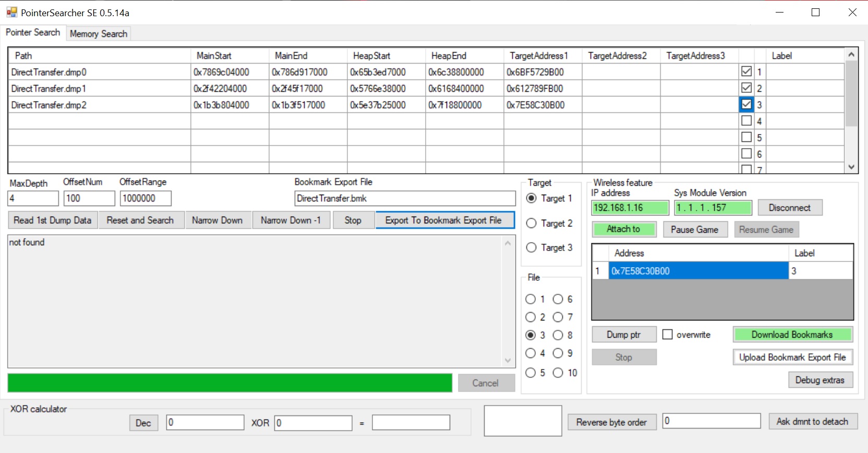Screen dimensions: 868x453
Task: Click Upload Bookmark Export File button
Action: tap(792, 357)
